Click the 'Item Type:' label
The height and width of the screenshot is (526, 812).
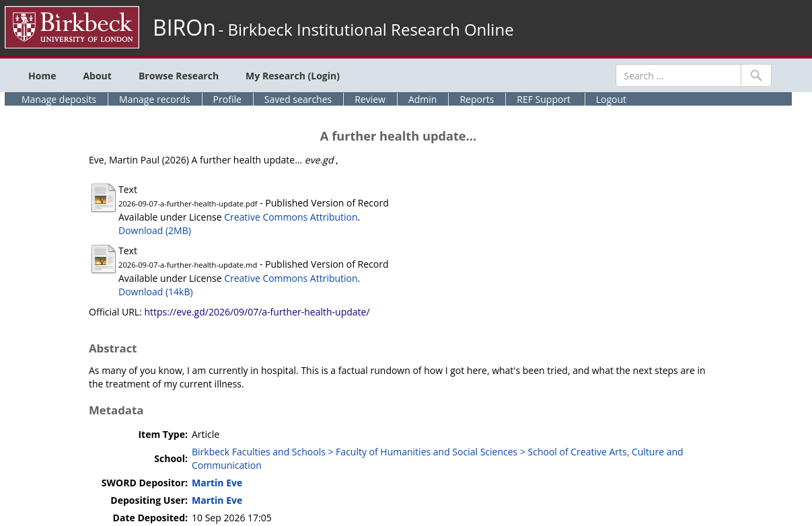pos(163,435)
